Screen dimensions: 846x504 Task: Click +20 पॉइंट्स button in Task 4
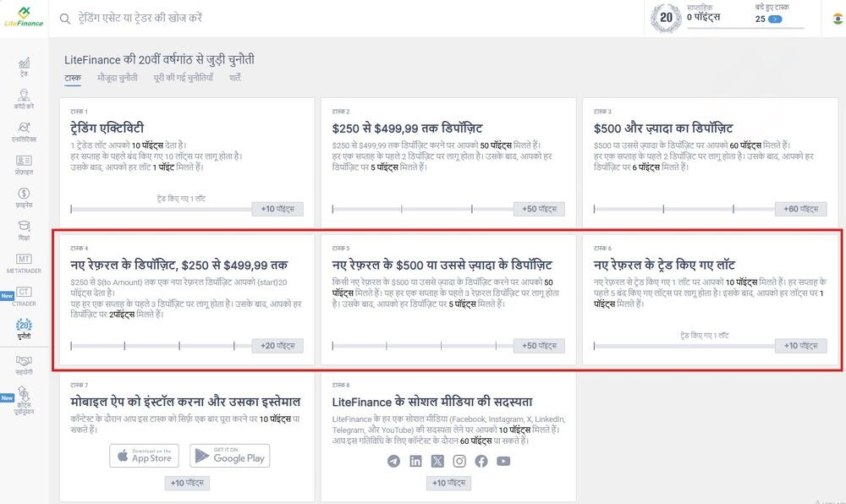[277, 346]
